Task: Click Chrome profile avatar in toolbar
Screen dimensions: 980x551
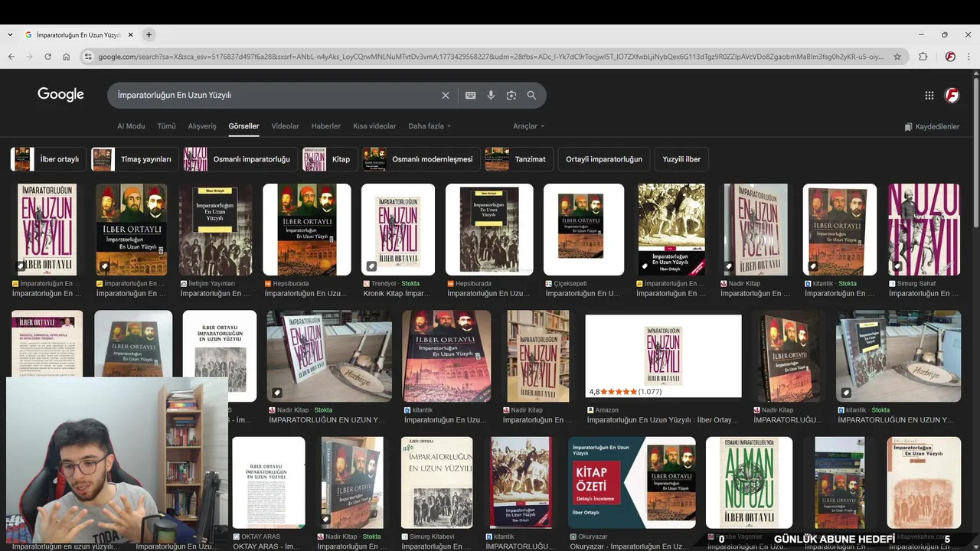Action: 950,57
